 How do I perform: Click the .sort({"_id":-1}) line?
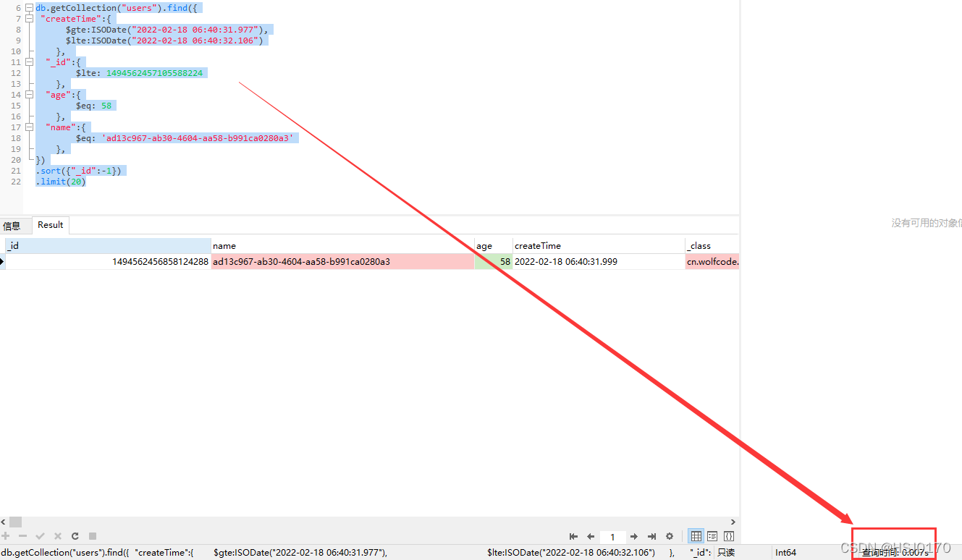coord(80,171)
